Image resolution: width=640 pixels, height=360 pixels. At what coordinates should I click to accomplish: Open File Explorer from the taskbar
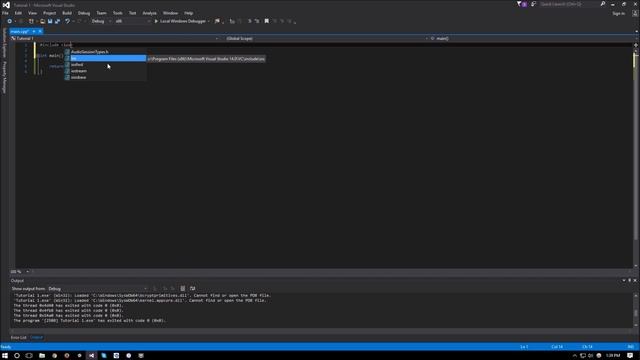42,356
